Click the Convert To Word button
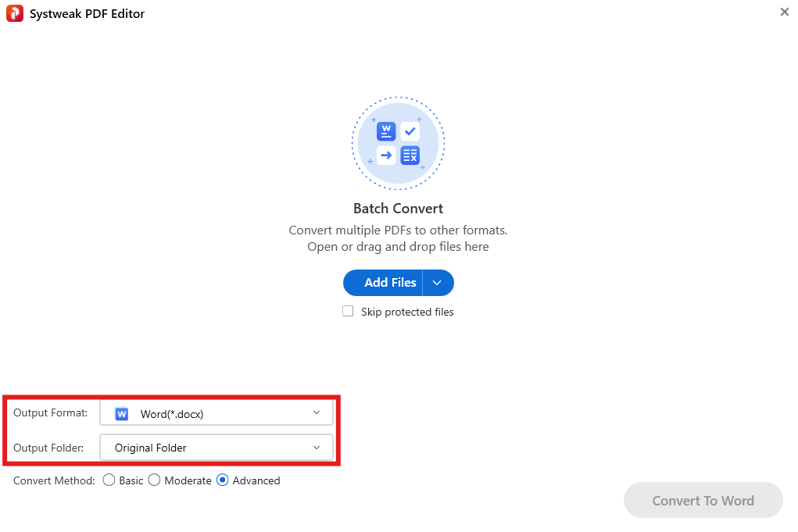This screenshot has height=532, width=798. click(x=703, y=501)
